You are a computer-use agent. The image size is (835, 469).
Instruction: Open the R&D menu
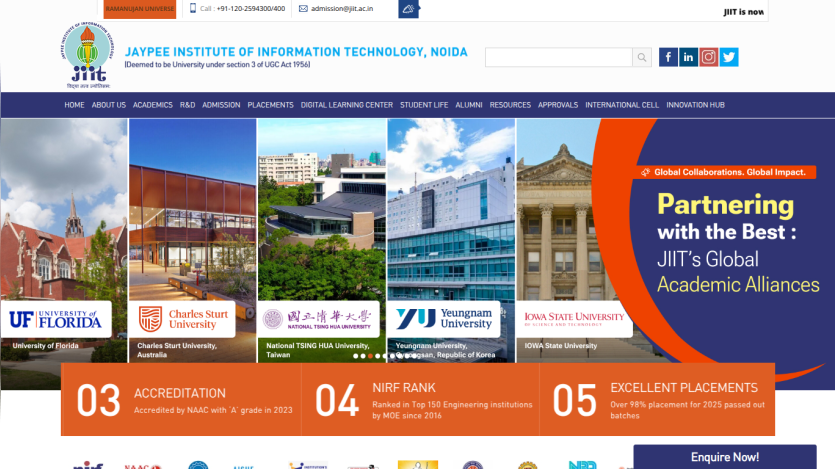(187, 105)
